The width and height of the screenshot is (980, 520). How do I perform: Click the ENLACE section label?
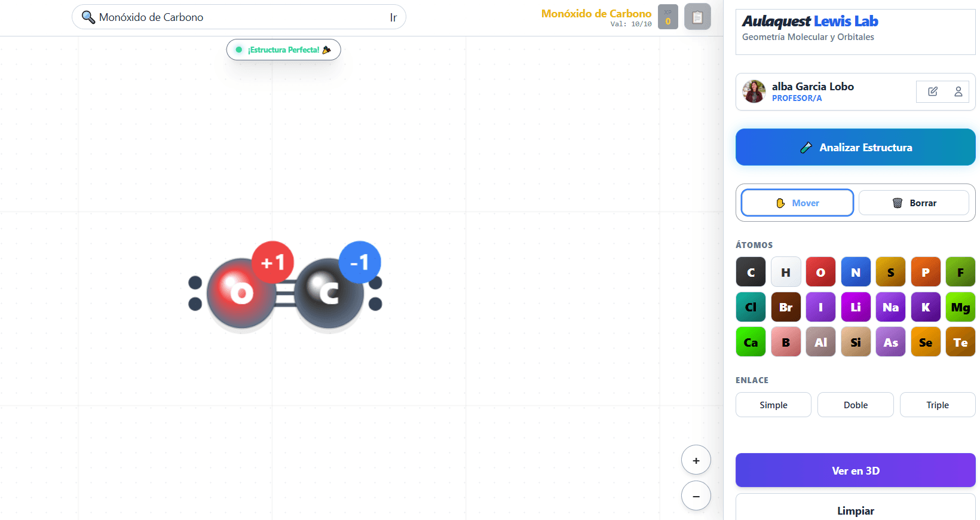click(x=752, y=380)
